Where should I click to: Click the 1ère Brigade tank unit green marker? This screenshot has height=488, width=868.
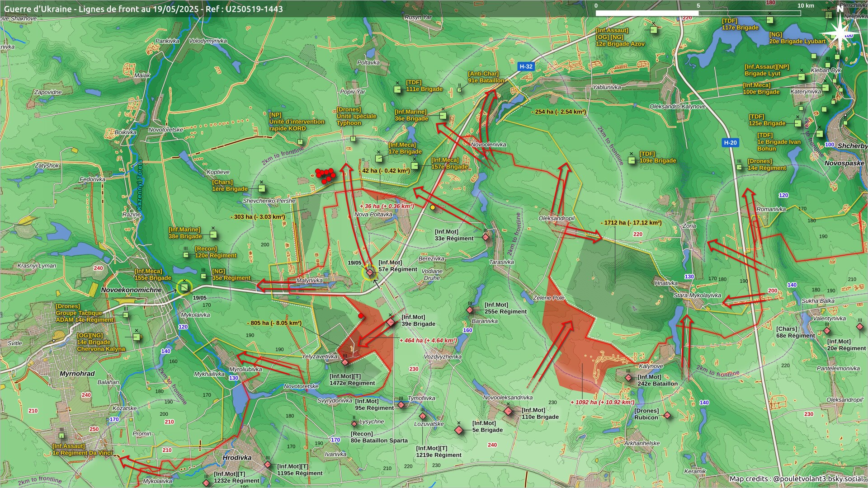tap(261, 188)
